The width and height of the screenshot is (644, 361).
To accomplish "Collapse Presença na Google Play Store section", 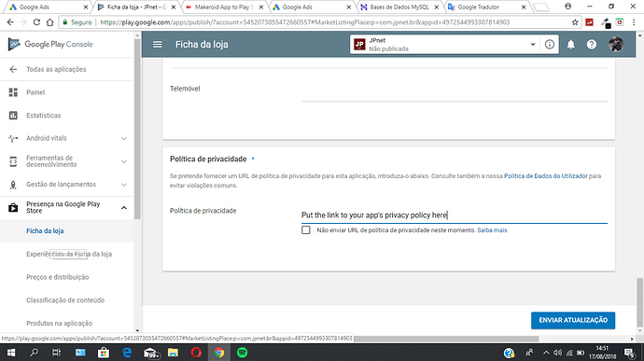I will point(124,208).
